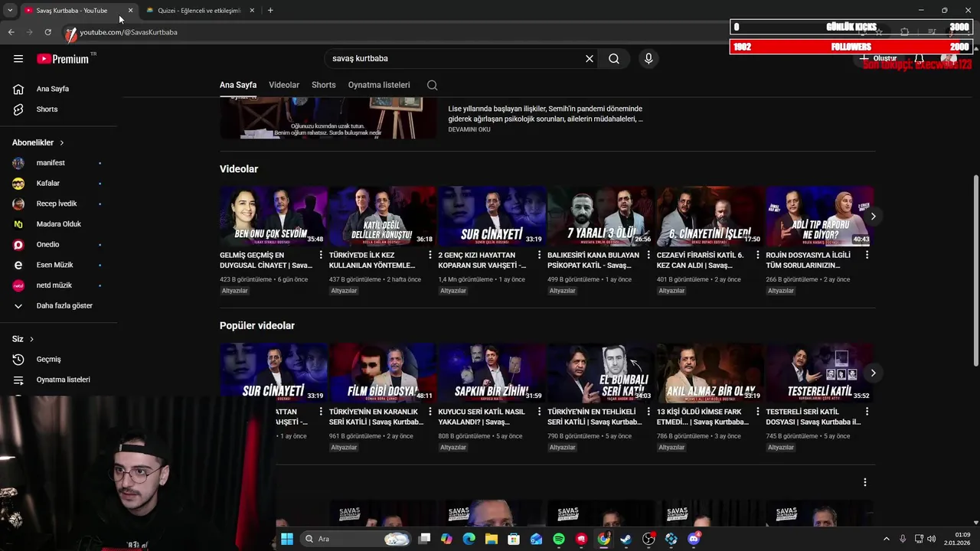Open Discord from the taskbar
This screenshot has height=551, width=980.
click(694, 539)
